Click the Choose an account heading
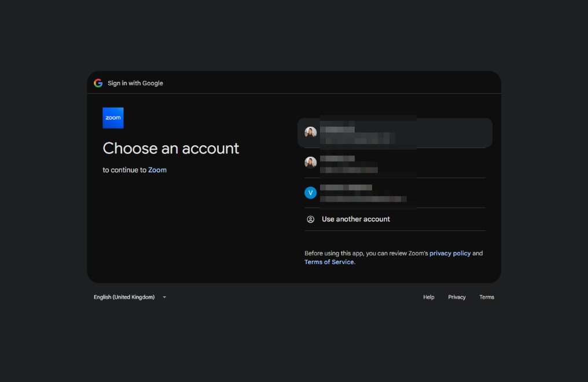Image resolution: width=588 pixels, height=382 pixels. click(171, 148)
